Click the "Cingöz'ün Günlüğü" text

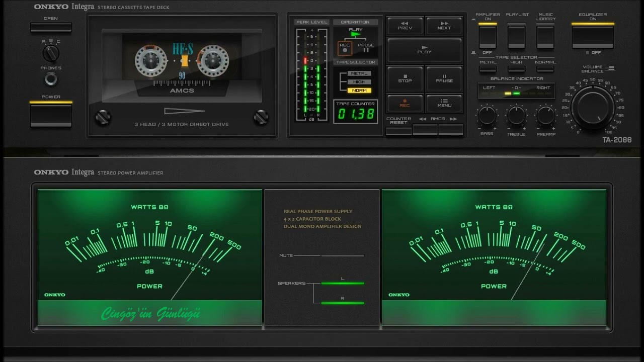150,314
